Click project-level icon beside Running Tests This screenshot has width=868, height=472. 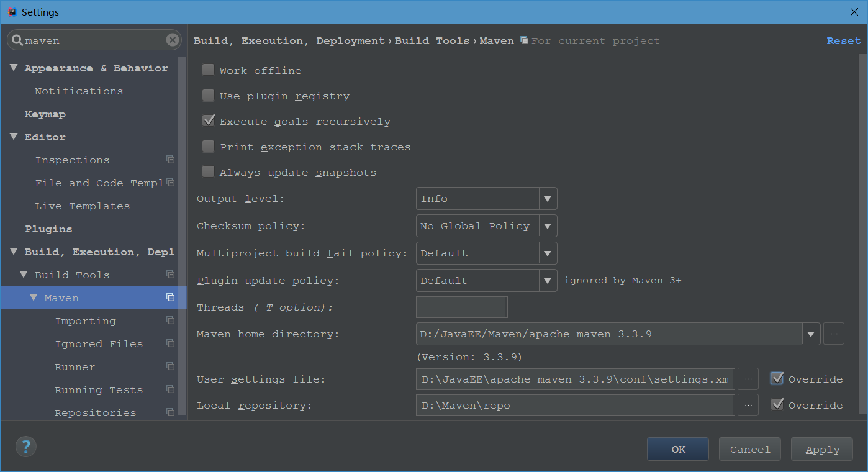(170, 389)
